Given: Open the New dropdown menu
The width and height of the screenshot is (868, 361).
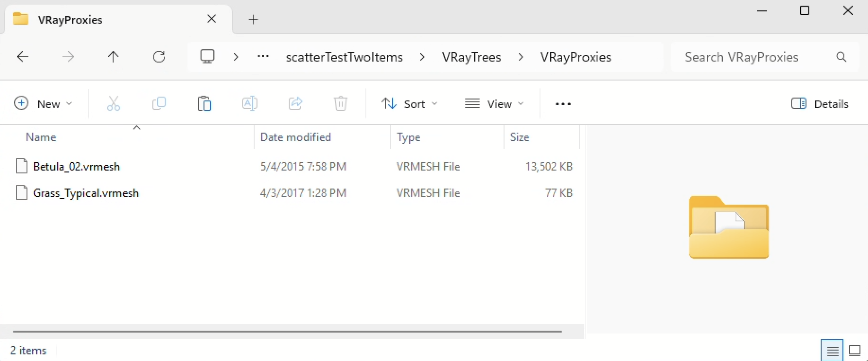Looking at the screenshot, I should pyautogui.click(x=44, y=104).
